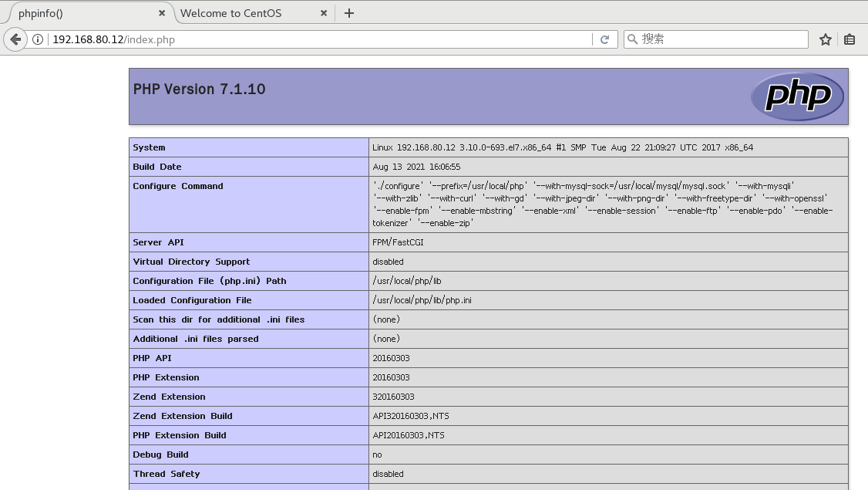
Task: Open the bookmarks list icon
Action: [x=849, y=39]
